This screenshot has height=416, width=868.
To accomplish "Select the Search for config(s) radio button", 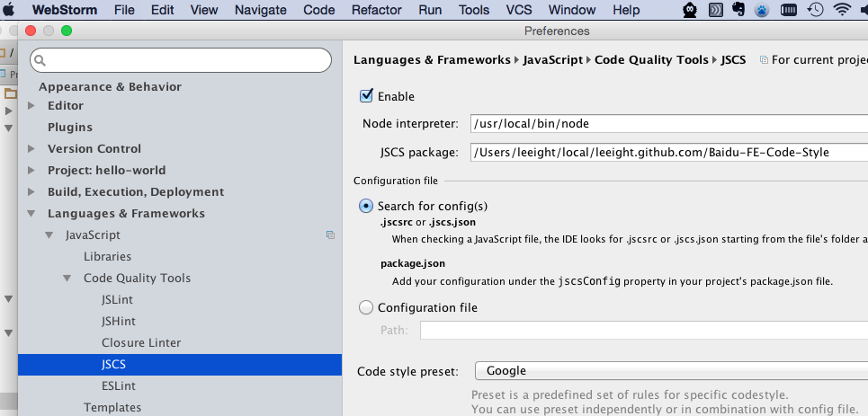I will coord(366,206).
